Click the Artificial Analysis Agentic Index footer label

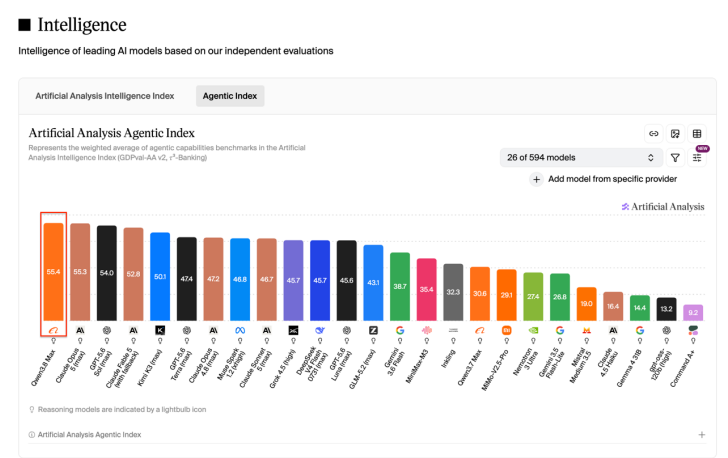(89, 435)
